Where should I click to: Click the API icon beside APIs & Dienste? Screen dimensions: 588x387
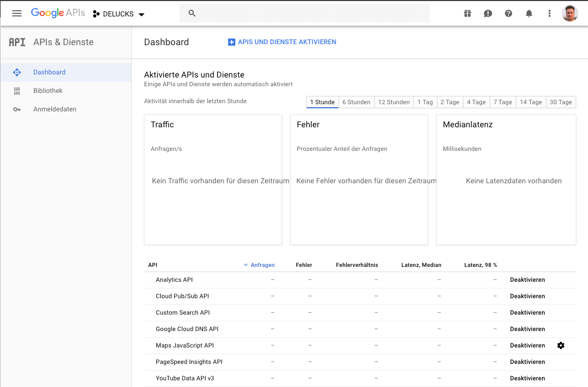17,42
